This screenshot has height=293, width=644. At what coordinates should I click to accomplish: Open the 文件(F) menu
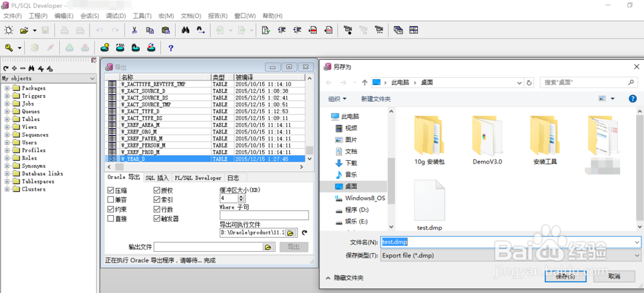pos(13,15)
